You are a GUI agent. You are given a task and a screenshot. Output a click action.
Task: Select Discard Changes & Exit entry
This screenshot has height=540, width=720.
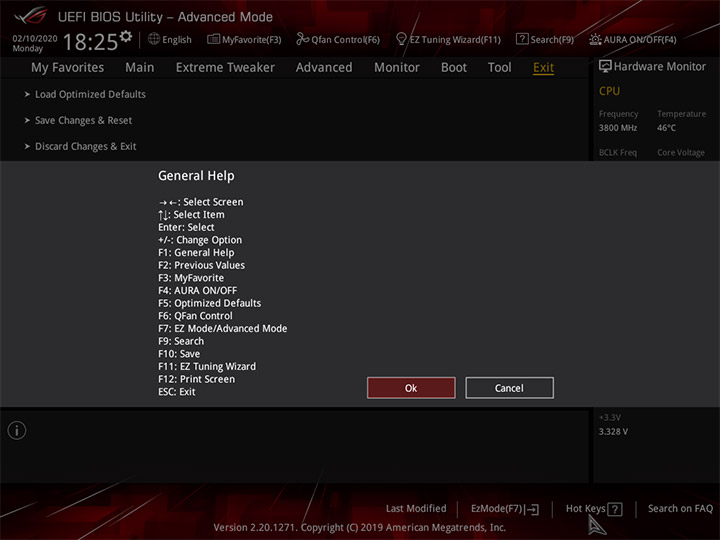tap(85, 146)
